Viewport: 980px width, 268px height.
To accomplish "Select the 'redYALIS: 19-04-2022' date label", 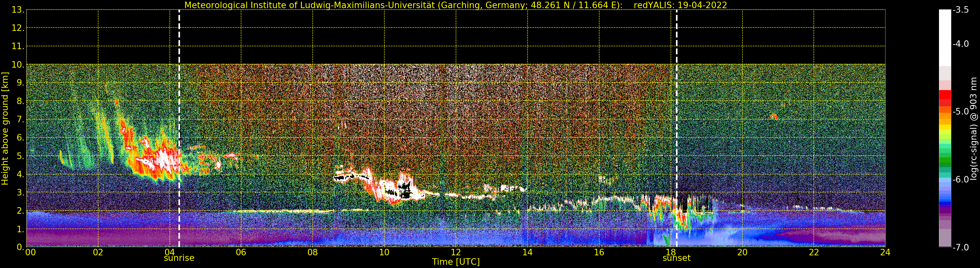I will 680,5.
